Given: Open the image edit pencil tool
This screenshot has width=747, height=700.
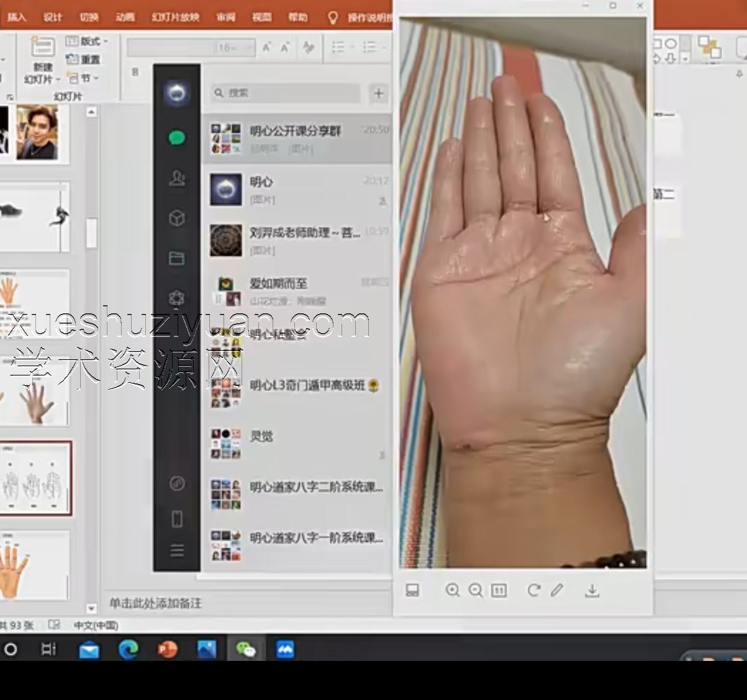Looking at the screenshot, I should tap(558, 590).
